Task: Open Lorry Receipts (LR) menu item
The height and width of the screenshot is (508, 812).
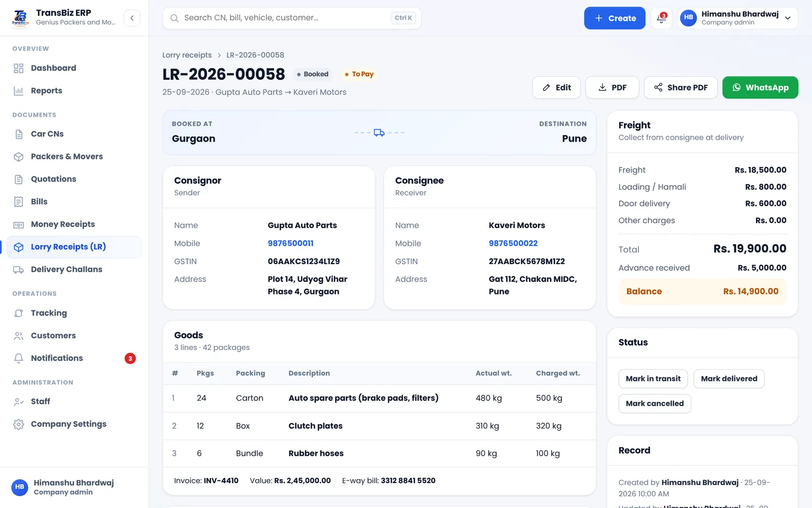Action: (x=74, y=247)
